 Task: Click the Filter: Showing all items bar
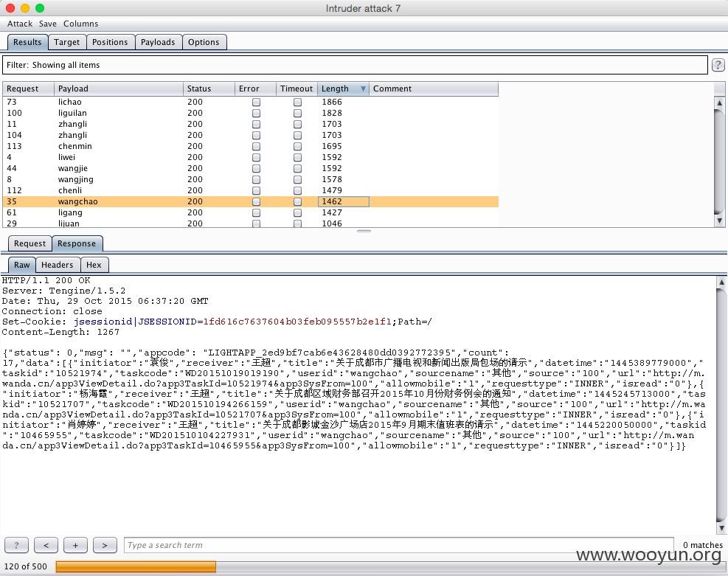pos(356,65)
